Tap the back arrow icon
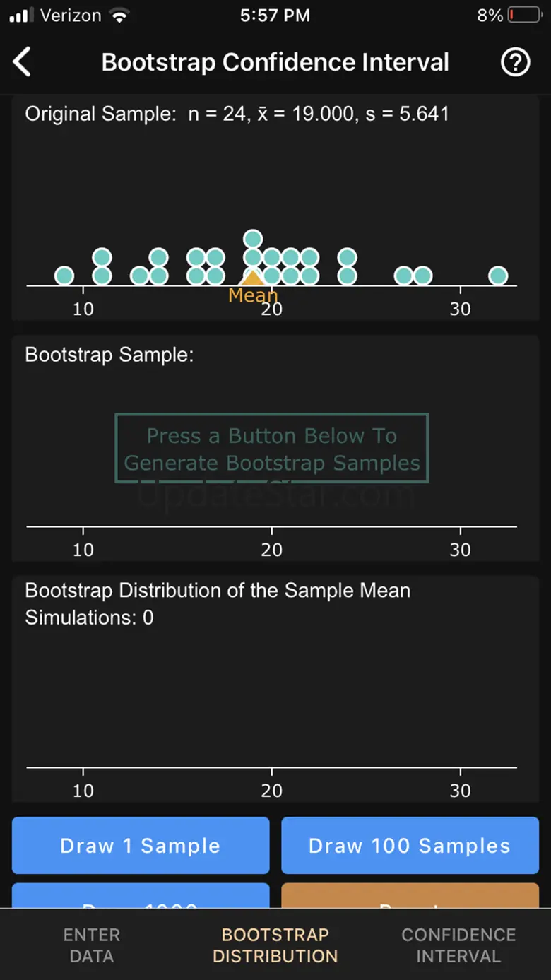This screenshot has height=980, width=551. coord(23,62)
